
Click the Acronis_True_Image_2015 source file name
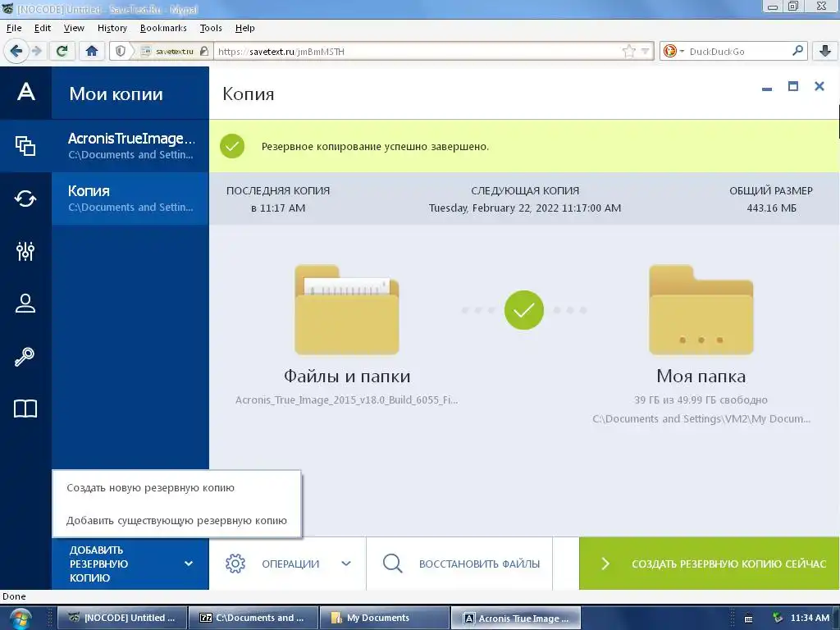point(347,399)
